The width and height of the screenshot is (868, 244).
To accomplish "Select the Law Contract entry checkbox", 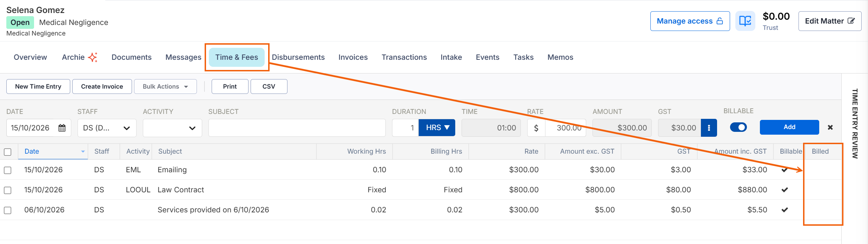I will (7, 190).
